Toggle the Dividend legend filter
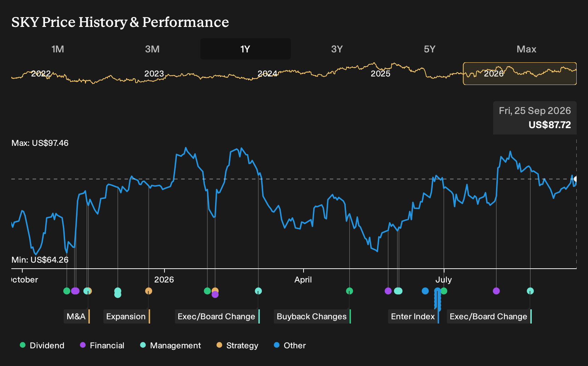Screen dimensions: 588x366 point(42,345)
